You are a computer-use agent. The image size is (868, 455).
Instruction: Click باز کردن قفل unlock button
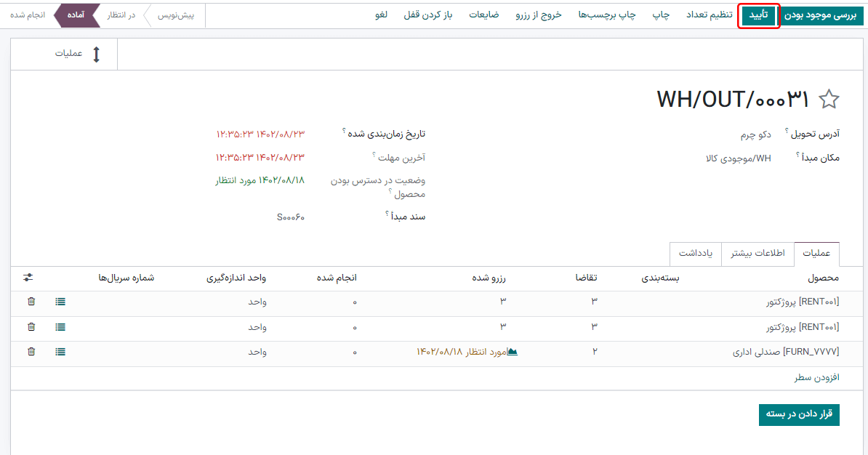click(428, 15)
